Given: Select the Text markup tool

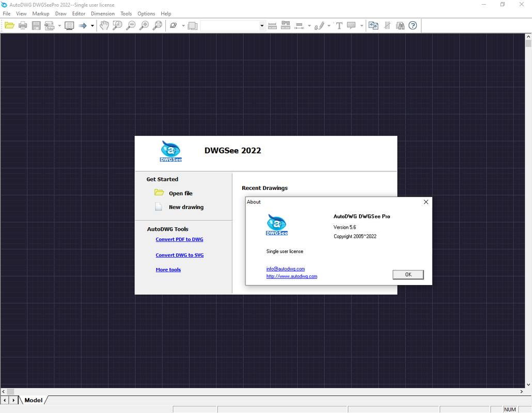Looking at the screenshot, I should click(339, 25).
